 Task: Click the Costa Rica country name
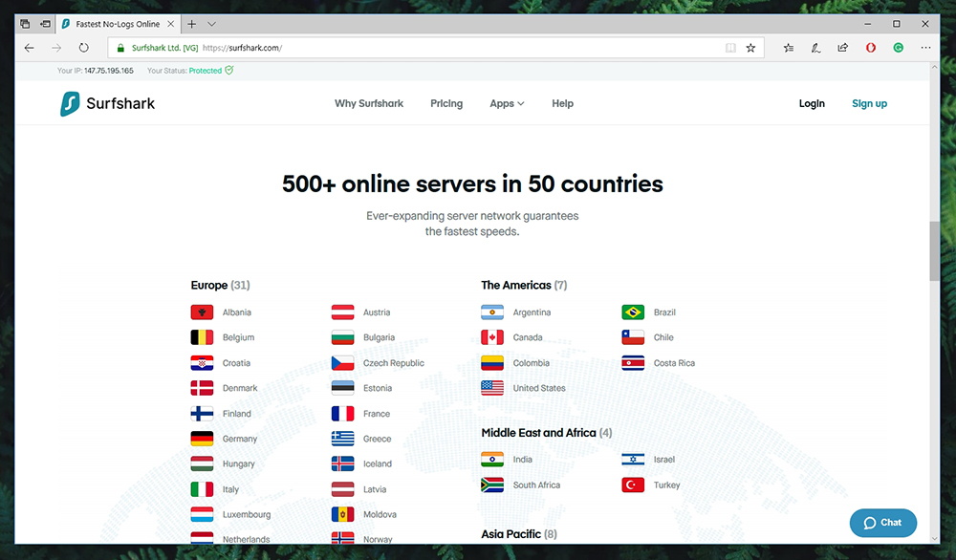[674, 363]
